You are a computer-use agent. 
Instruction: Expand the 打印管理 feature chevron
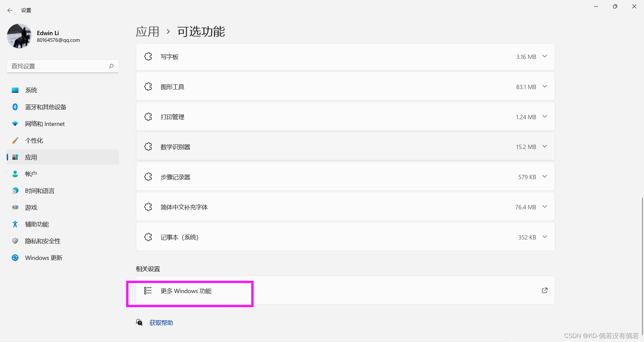coord(545,117)
